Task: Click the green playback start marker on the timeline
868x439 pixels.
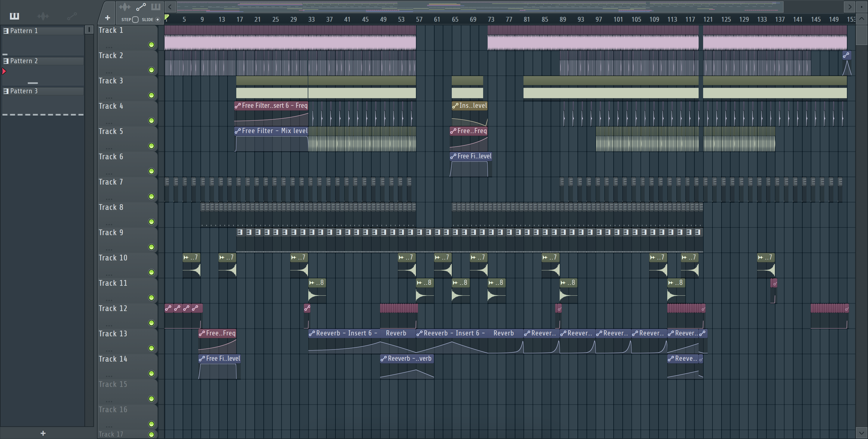Action: coord(166,17)
